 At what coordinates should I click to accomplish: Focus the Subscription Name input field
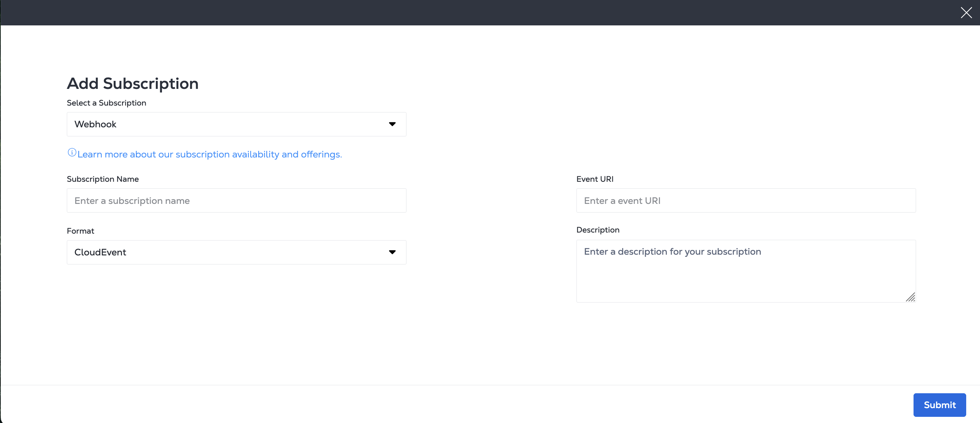(236, 200)
